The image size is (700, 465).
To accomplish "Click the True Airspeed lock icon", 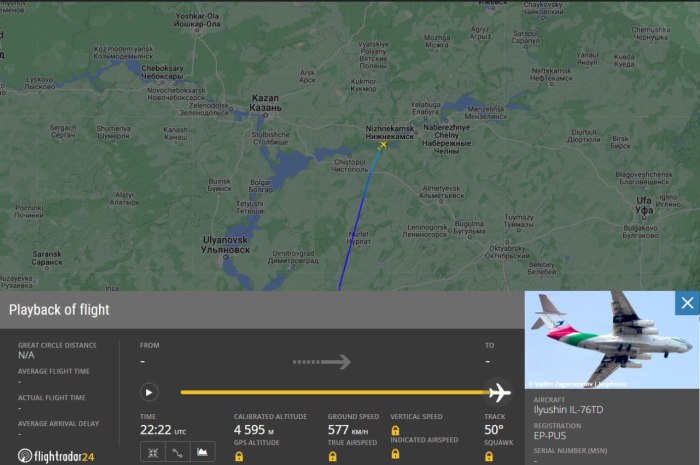I will coord(333,457).
